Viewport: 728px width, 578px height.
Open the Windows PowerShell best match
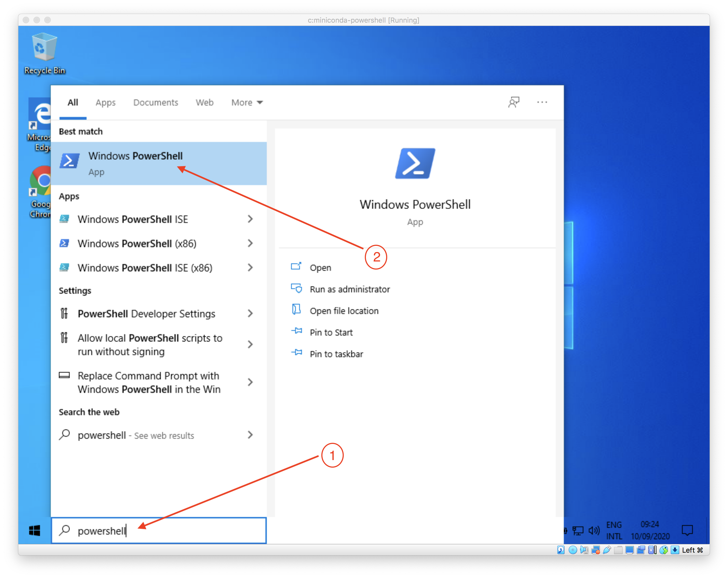click(x=159, y=163)
